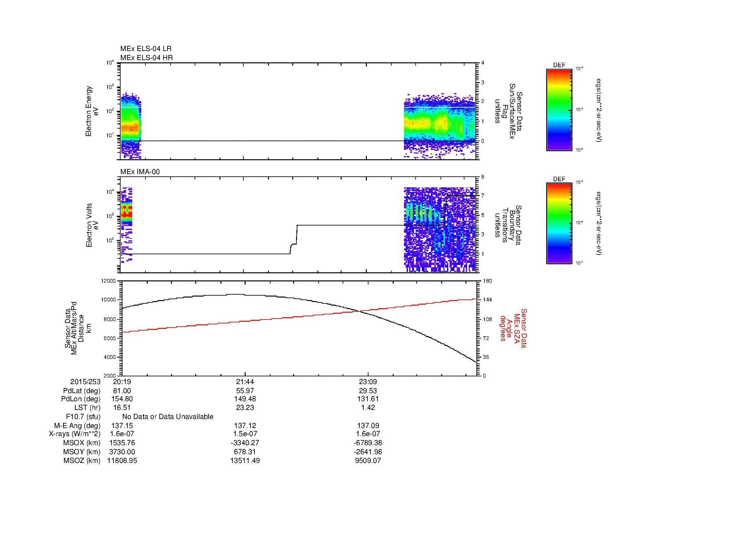Click the 'Sun/Surface/MEx Flag unitless' label
This screenshot has height=534, width=756.
509,111
